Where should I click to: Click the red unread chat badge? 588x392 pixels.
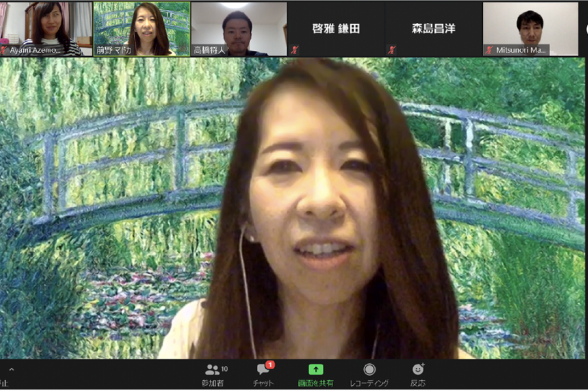270,365
